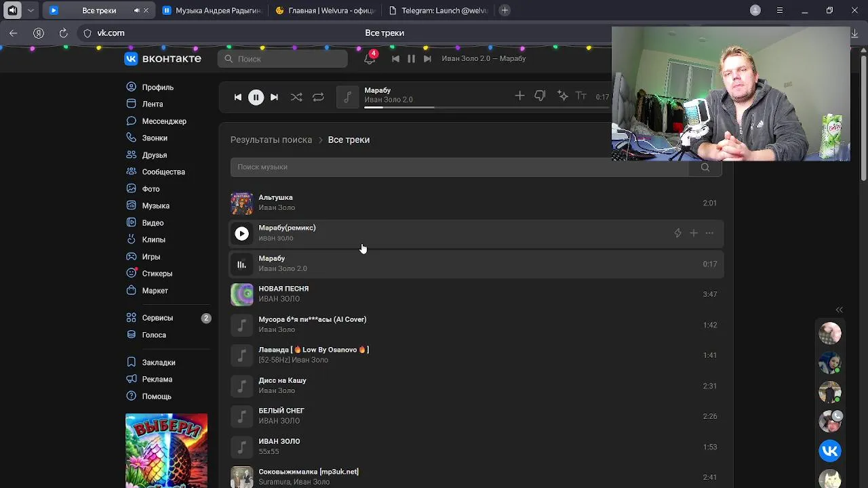Image resolution: width=868 pixels, height=488 pixels.
Task: Click the Закладки bookmark icon
Action: click(x=132, y=362)
